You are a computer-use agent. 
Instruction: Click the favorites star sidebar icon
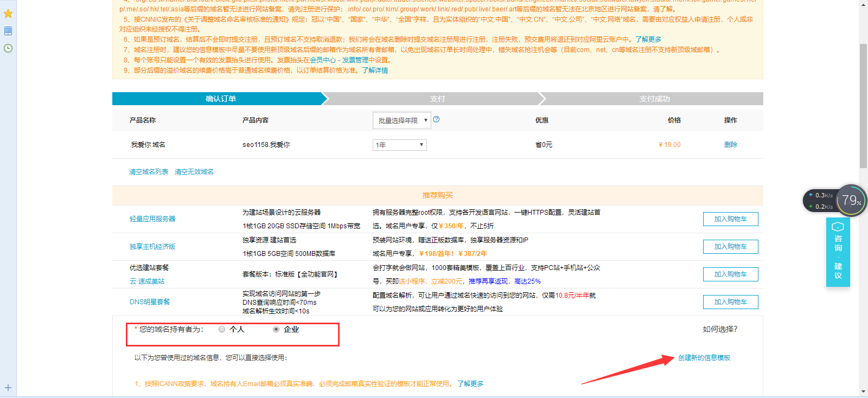pyautogui.click(x=8, y=14)
